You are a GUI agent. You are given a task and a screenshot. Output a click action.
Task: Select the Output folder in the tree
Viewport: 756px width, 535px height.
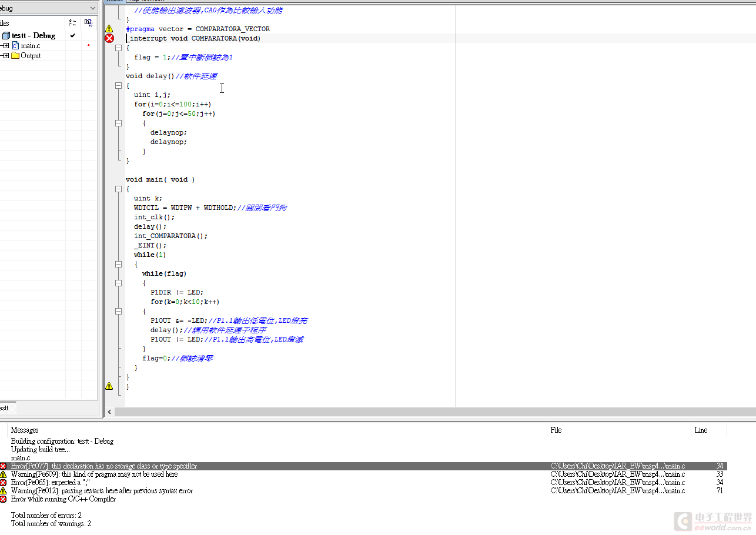[x=31, y=55]
